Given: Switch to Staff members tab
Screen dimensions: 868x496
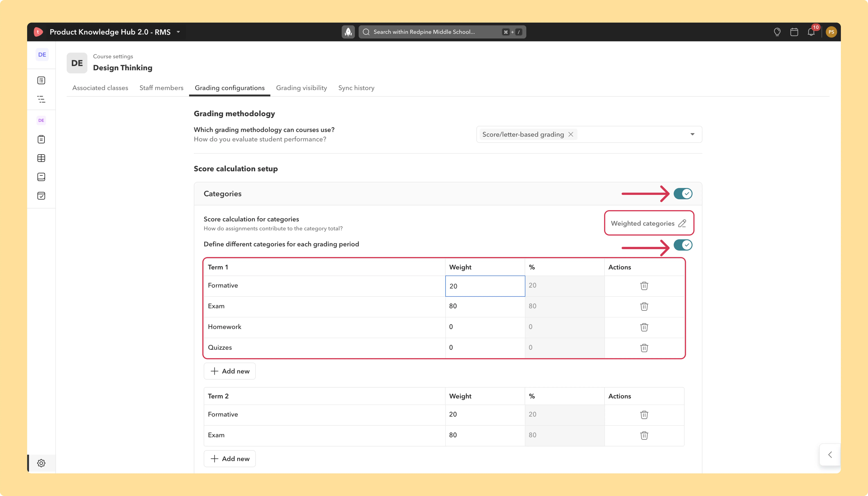Looking at the screenshot, I should [x=161, y=88].
